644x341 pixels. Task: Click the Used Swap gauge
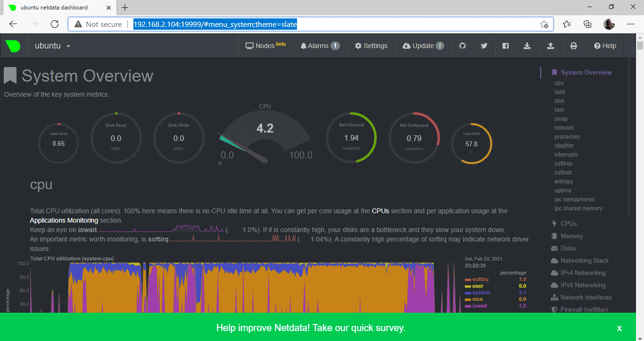tap(58, 143)
